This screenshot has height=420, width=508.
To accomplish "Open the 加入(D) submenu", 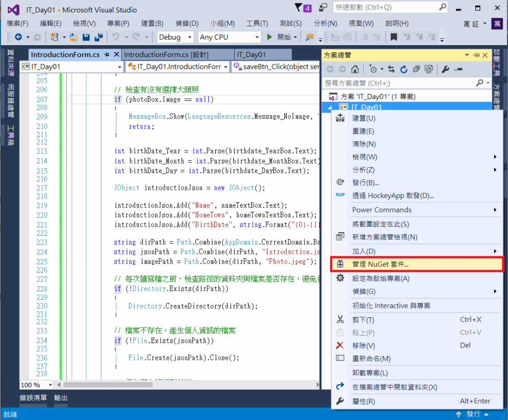I will (417, 251).
